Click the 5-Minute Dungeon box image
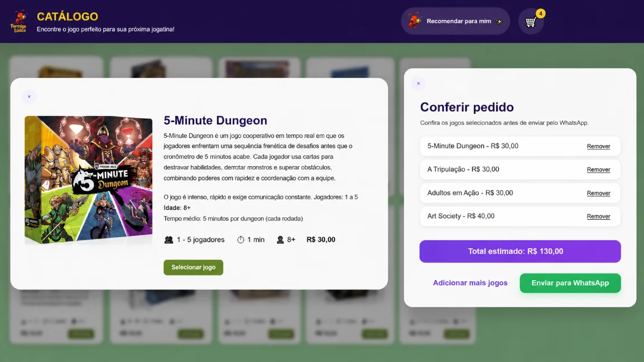 tap(88, 180)
